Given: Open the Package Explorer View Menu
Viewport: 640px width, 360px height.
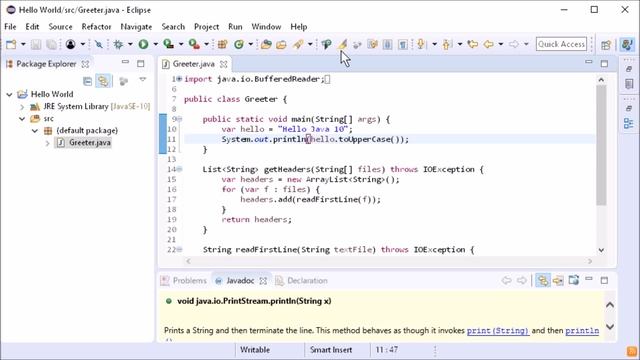Looking at the screenshot, I should 142,80.
